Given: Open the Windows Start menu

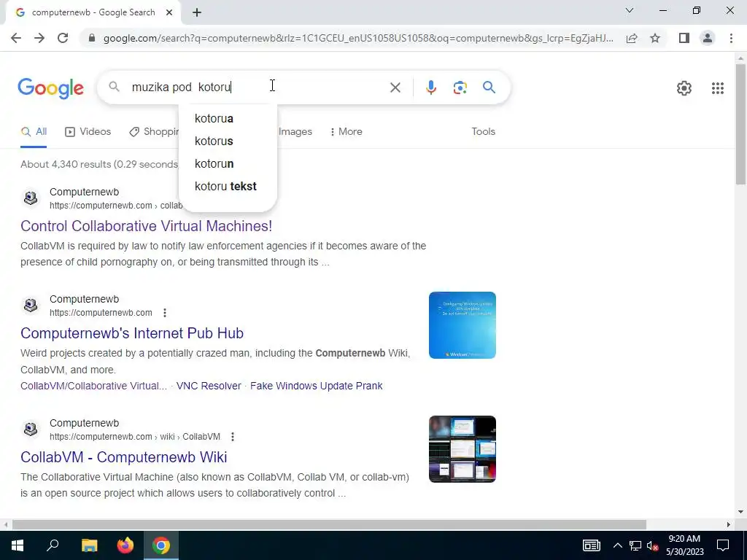Looking at the screenshot, I should 18,545.
